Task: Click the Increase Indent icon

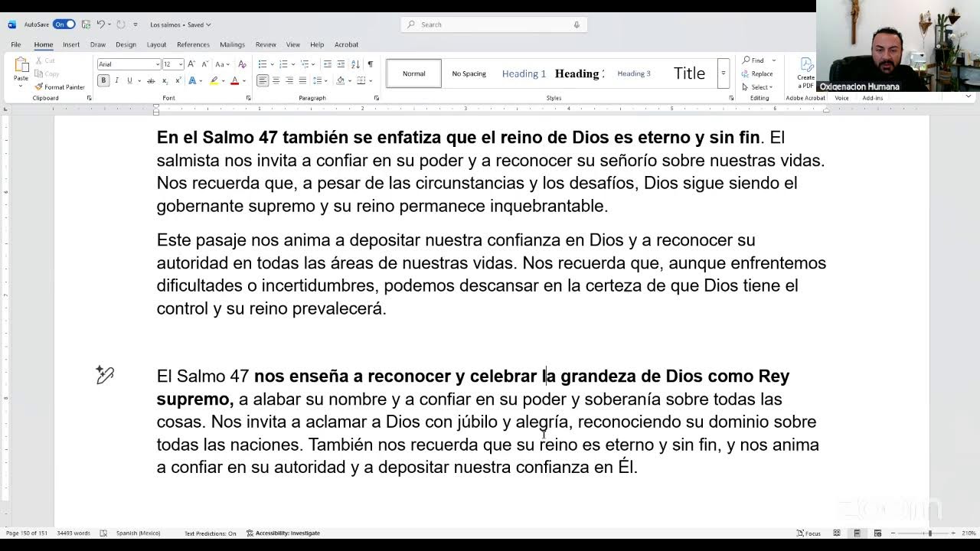Action: (x=341, y=64)
